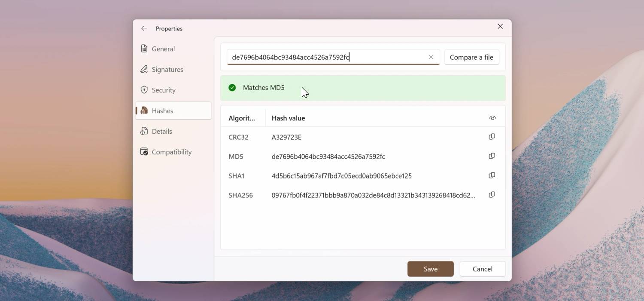Copy the SHA256 hash value
This screenshot has height=301, width=644.
[x=492, y=194]
